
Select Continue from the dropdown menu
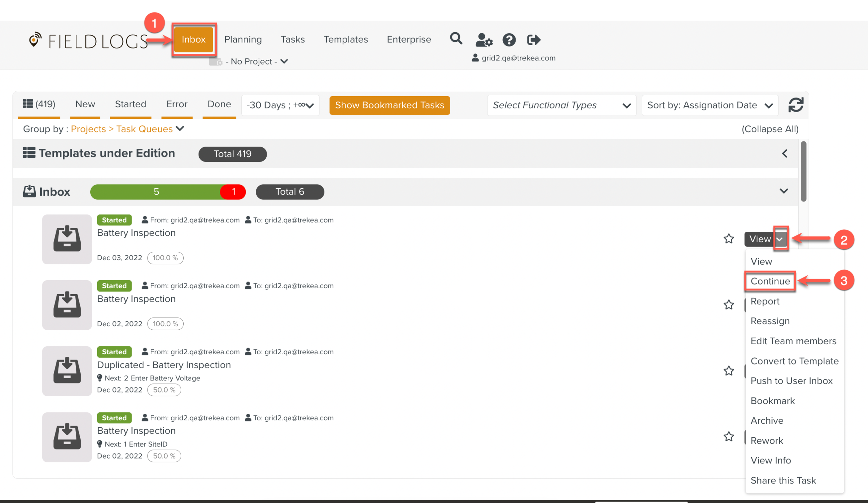point(770,281)
